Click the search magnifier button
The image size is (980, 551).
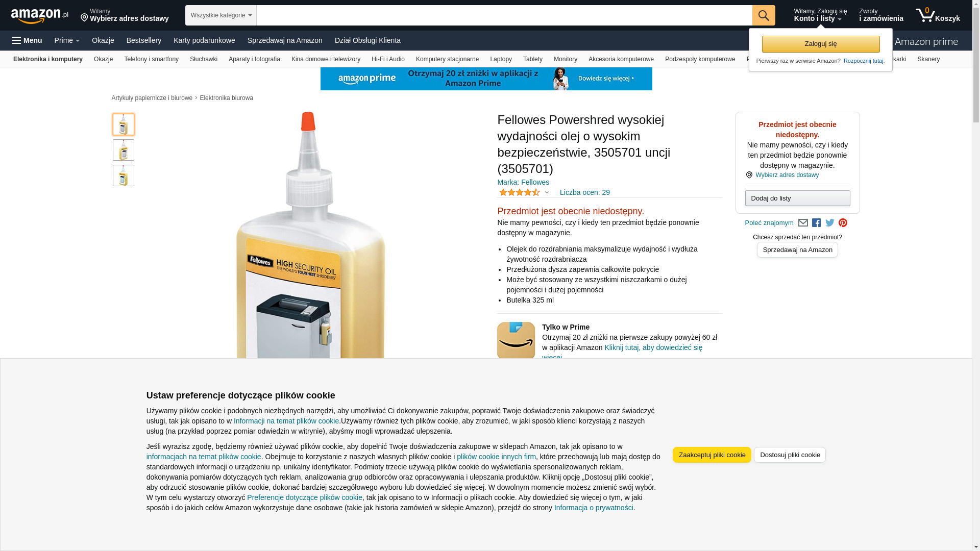tap(764, 15)
